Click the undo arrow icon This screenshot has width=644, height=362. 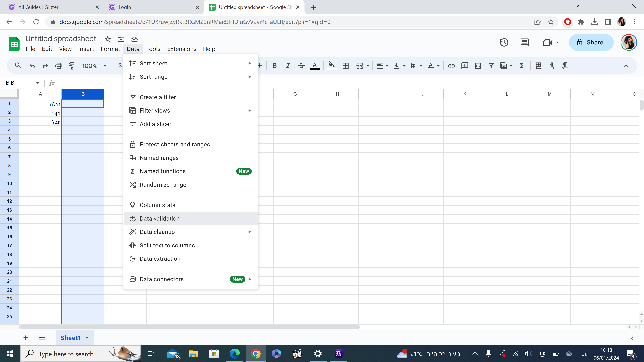(32, 66)
